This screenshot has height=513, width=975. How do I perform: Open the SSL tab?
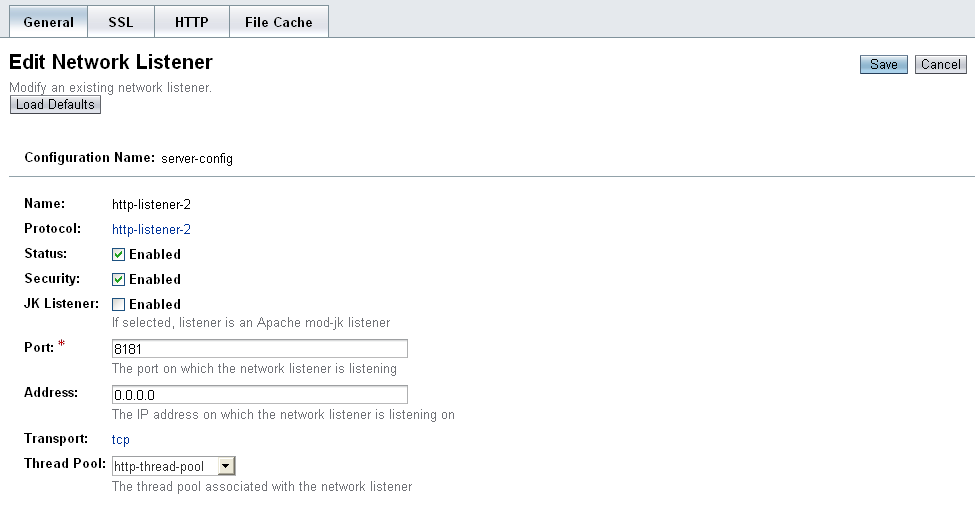click(x=121, y=22)
